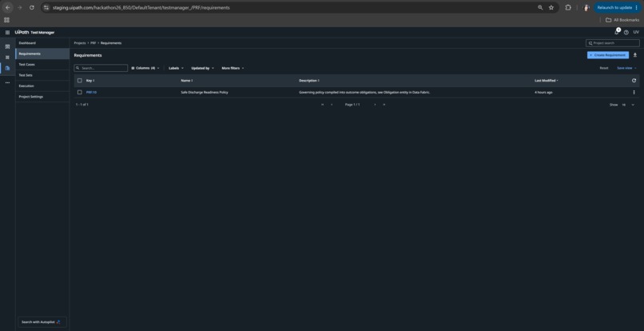644x331 pixels.
Task: Go to PRF in the breadcrumb
Action: click(93, 42)
